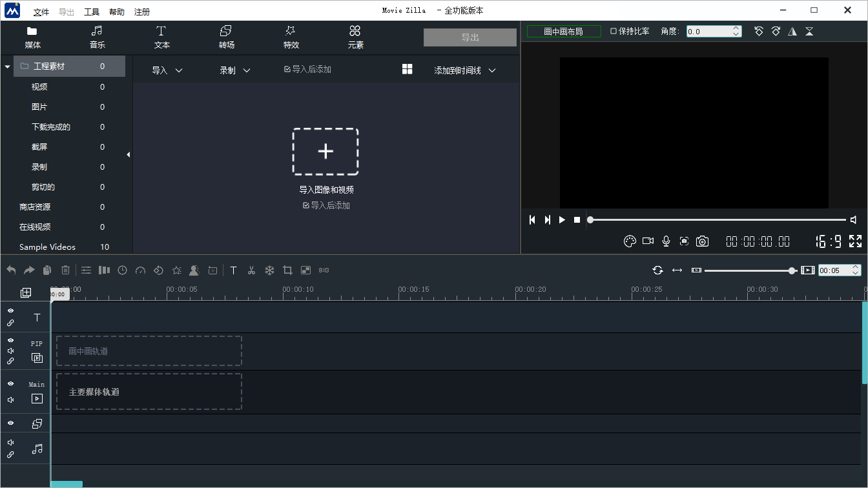This screenshot has height=488, width=868.
Task: Expand the 录制 dropdown menu
Action: [235, 70]
